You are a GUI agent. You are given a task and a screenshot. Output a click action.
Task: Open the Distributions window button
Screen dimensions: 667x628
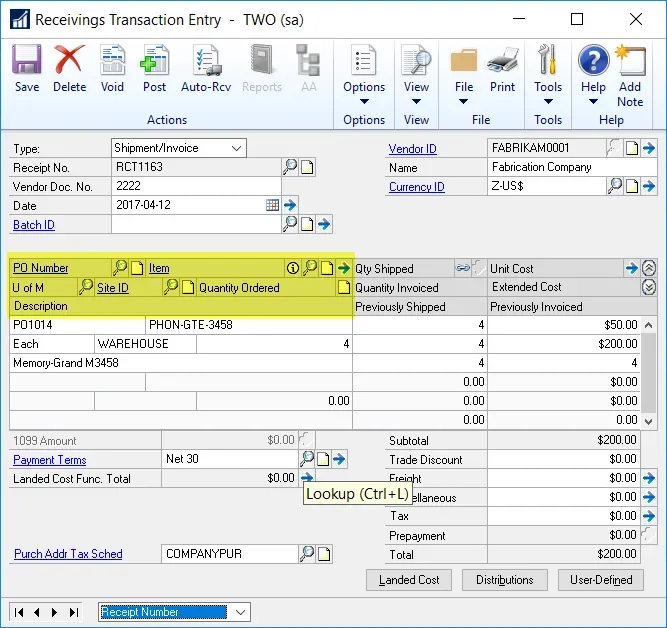point(504,580)
